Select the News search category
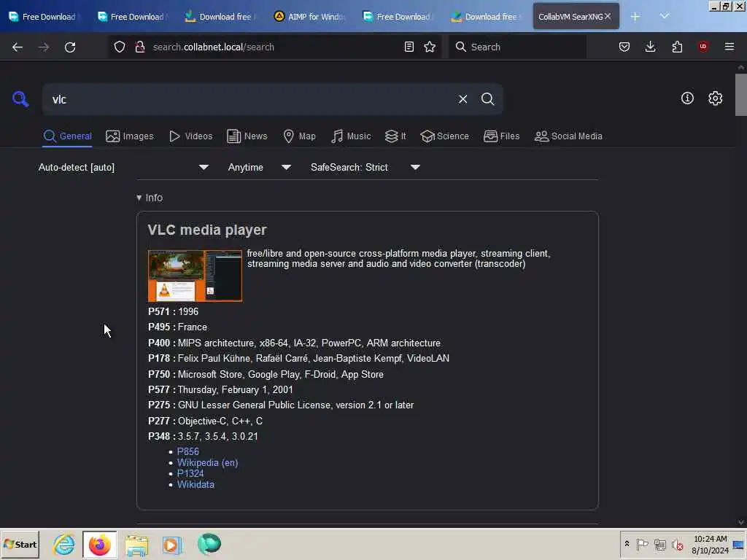The height and width of the screenshot is (560, 747). (x=247, y=136)
